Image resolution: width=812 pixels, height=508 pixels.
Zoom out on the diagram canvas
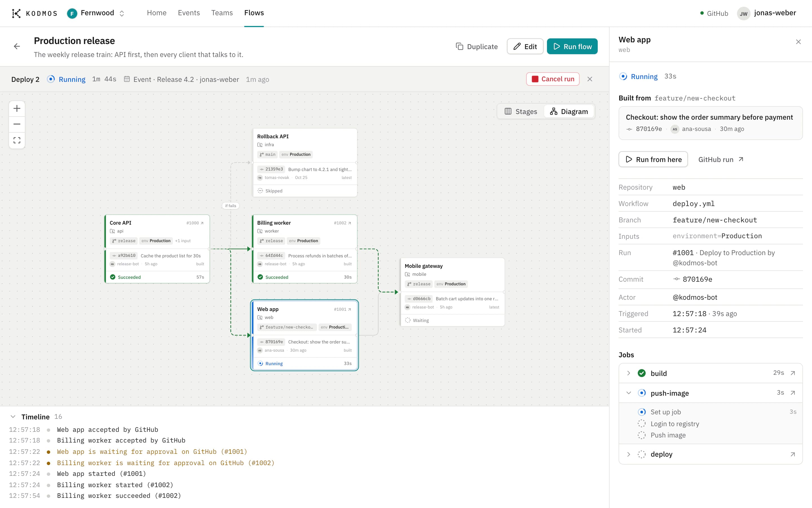click(17, 124)
